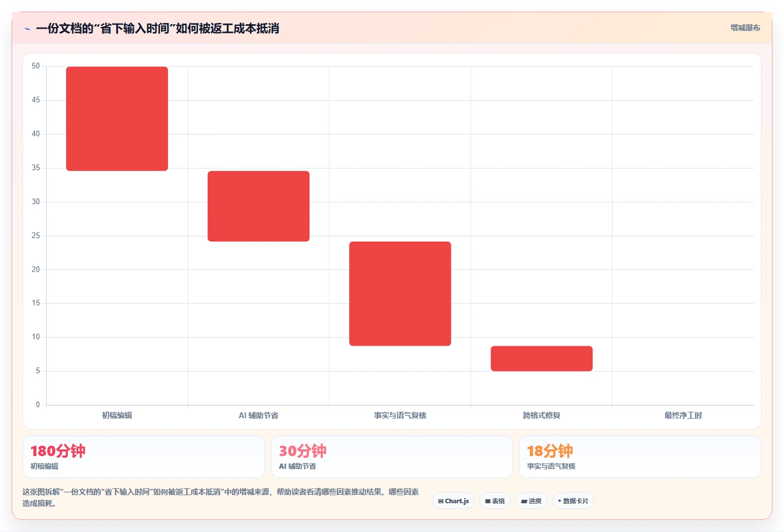Click the 事实与语气复核 axis label under the chart
Image resolution: width=784 pixels, height=532 pixels.
click(400, 415)
